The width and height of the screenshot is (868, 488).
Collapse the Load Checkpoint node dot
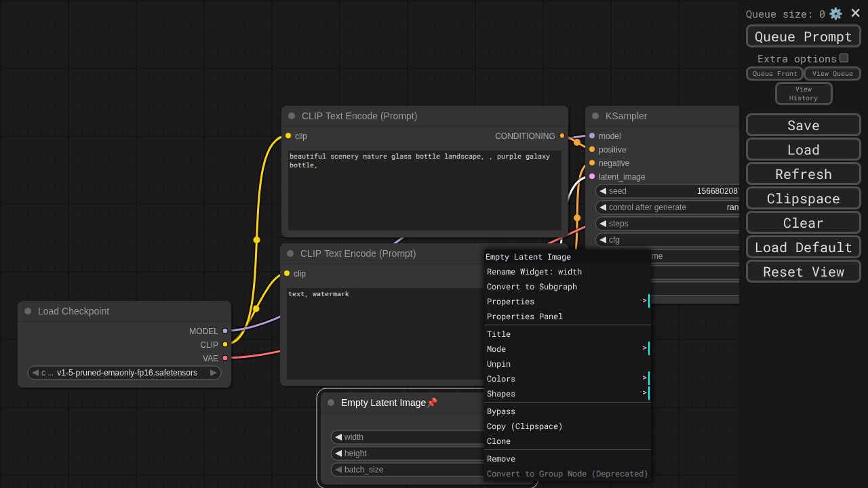pyautogui.click(x=28, y=311)
